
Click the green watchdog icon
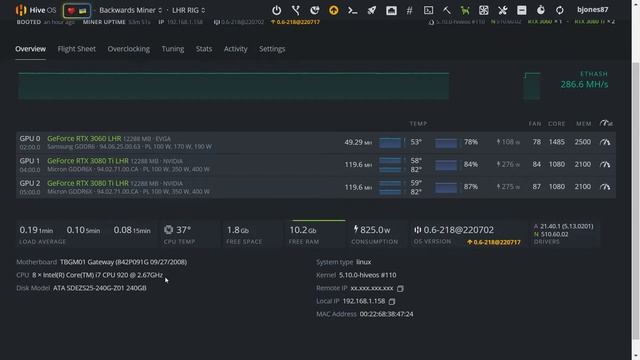pos(465,10)
